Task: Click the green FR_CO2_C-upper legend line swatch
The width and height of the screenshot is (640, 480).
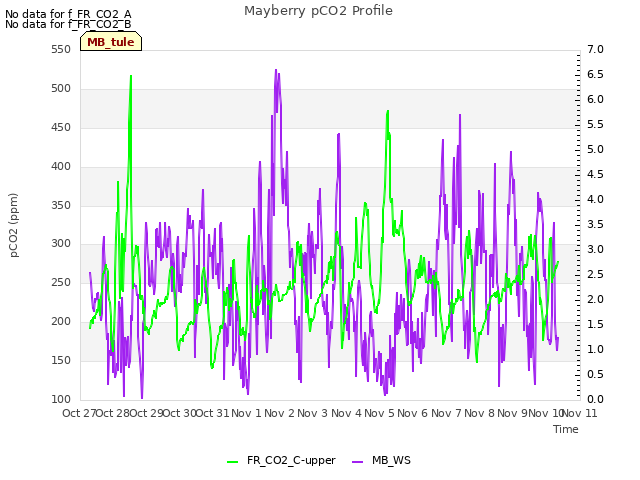Action: pyautogui.click(x=233, y=462)
